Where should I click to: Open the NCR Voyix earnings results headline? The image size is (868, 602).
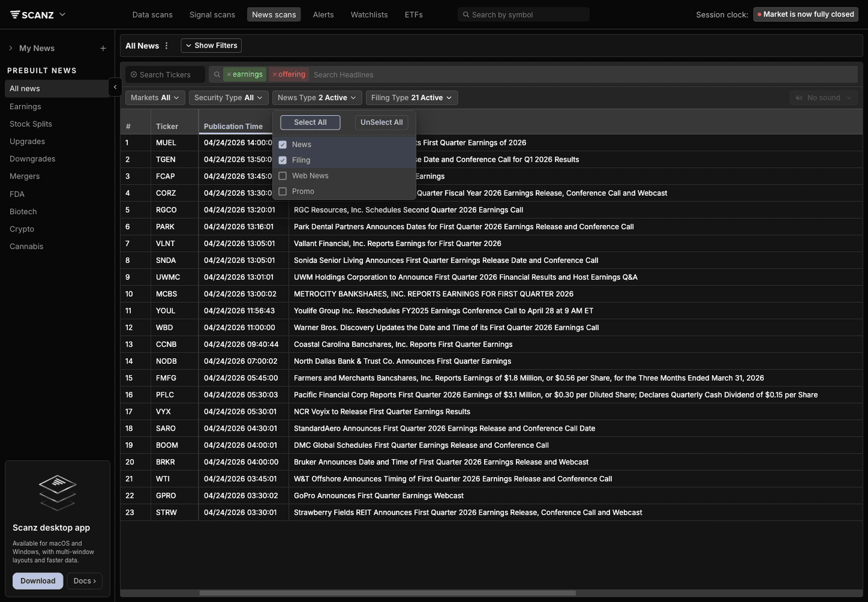pos(382,412)
